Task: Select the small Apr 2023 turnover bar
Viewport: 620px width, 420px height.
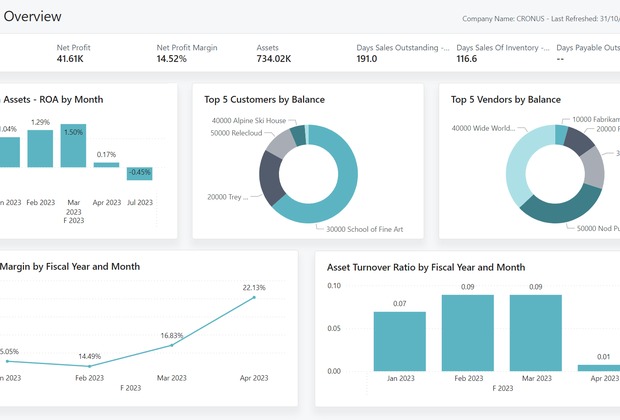Action: [x=599, y=368]
